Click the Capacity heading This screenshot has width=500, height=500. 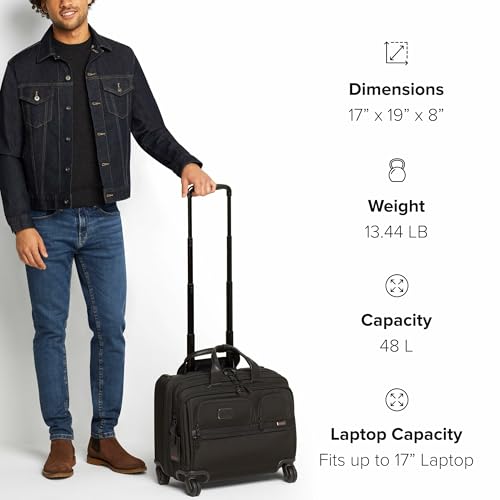(x=396, y=321)
